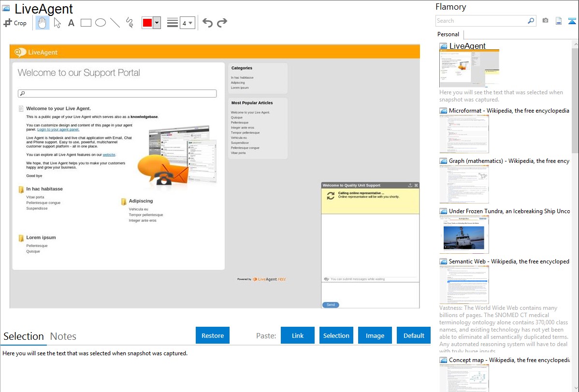This screenshot has height=392, width=579.
Task: Click the chat widget pop-out icon
Action: (410, 186)
